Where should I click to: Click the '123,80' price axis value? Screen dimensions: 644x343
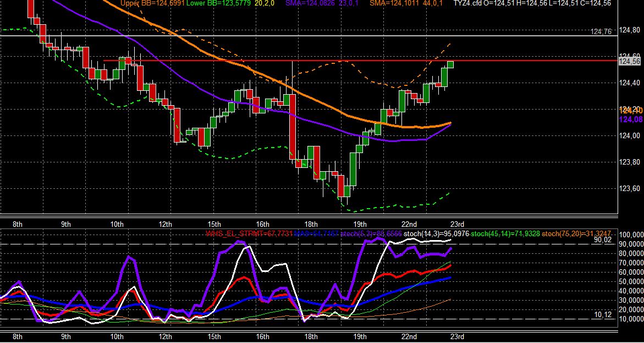coord(630,162)
